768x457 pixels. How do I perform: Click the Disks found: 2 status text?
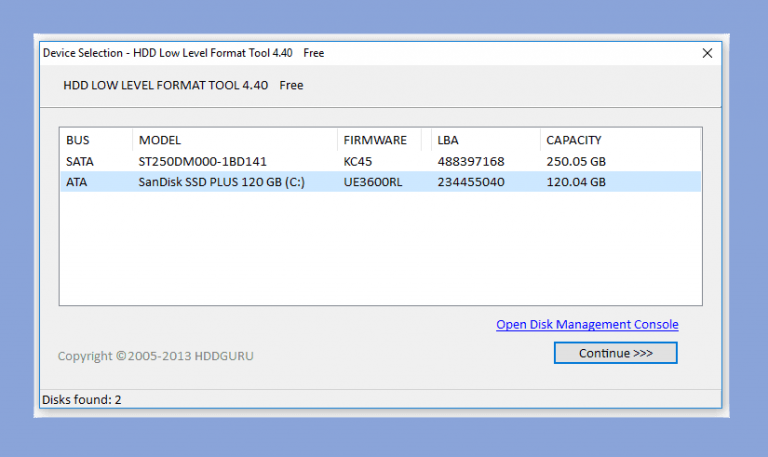[x=81, y=400]
